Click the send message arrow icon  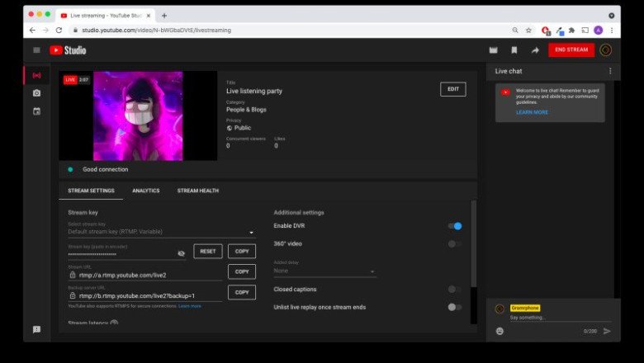[x=607, y=331]
